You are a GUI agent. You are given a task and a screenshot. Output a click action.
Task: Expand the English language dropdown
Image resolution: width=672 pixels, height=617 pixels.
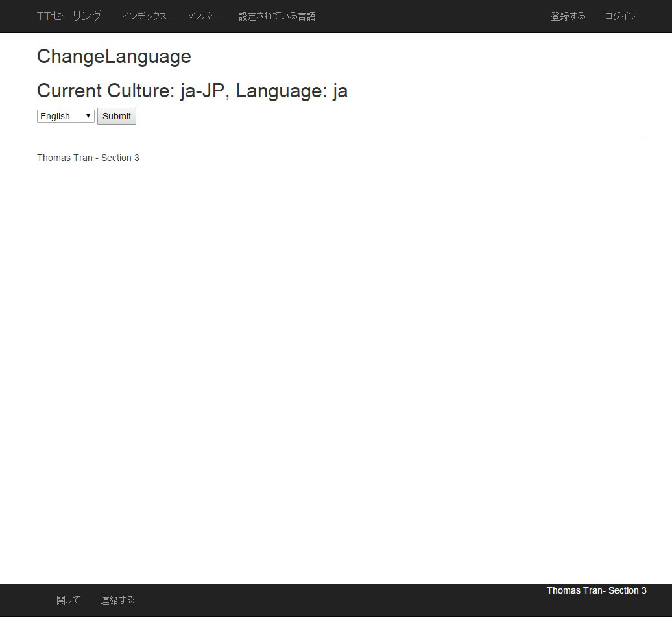(x=66, y=116)
